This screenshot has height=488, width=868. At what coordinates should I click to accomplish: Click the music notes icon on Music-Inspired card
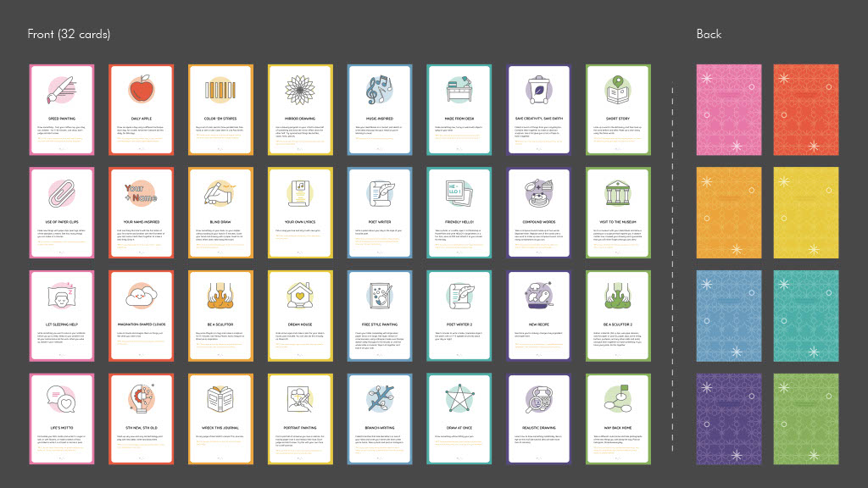[379, 89]
